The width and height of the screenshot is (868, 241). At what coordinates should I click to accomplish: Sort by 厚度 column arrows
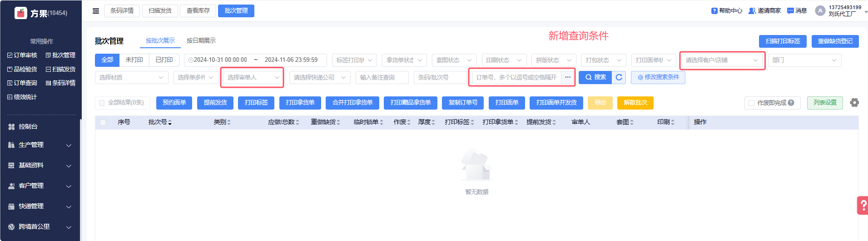coord(433,122)
